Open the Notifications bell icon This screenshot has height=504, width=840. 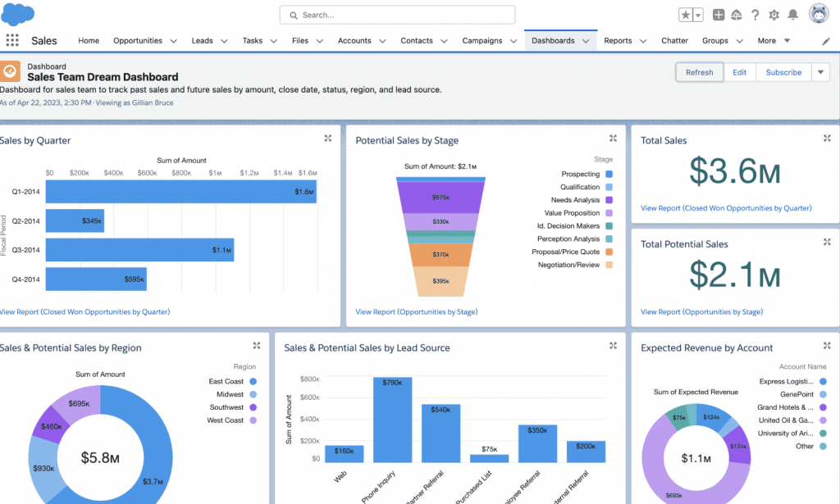[792, 14]
